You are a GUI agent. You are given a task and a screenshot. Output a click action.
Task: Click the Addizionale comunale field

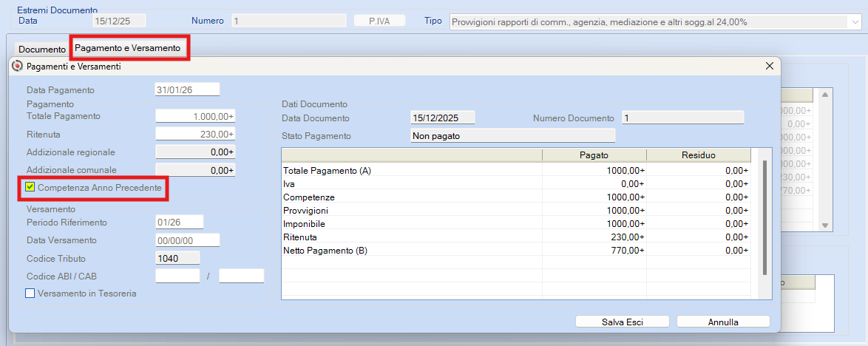coord(196,170)
